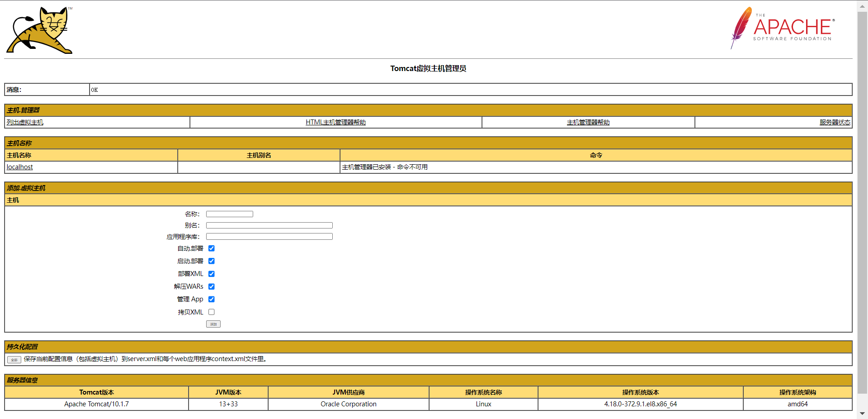Focus the 名称 input field
868x419 pixels.
[x=230, y=214]
